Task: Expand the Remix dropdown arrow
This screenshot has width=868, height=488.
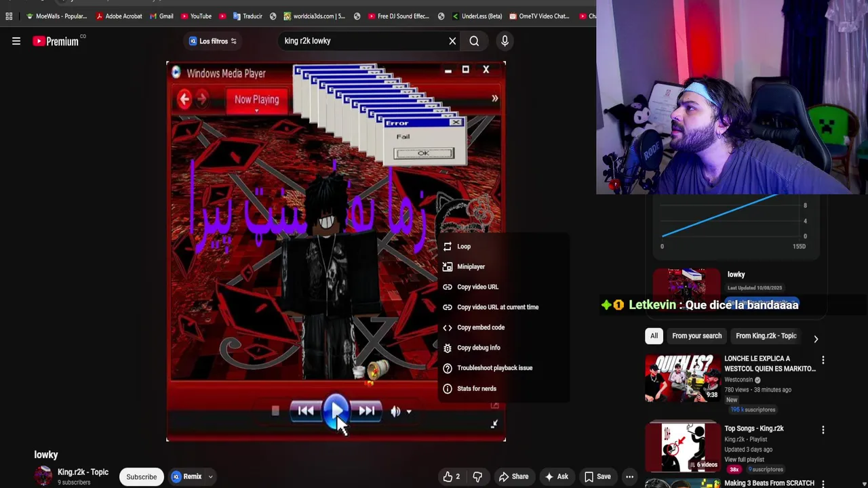Action: point(211,476)
